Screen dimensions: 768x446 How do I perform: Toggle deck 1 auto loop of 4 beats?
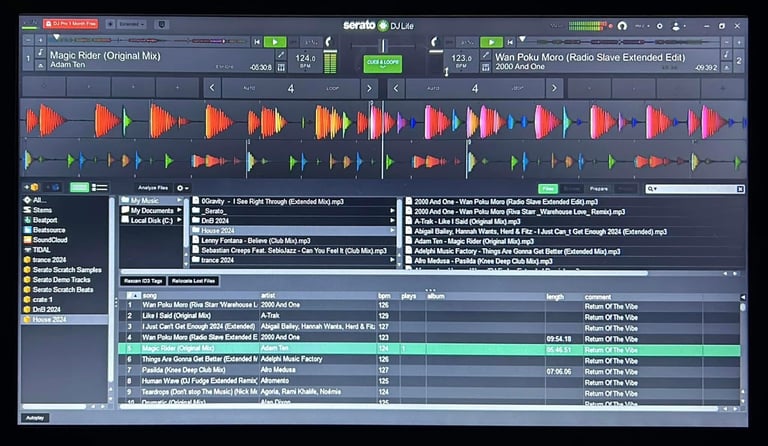point(290,88)
